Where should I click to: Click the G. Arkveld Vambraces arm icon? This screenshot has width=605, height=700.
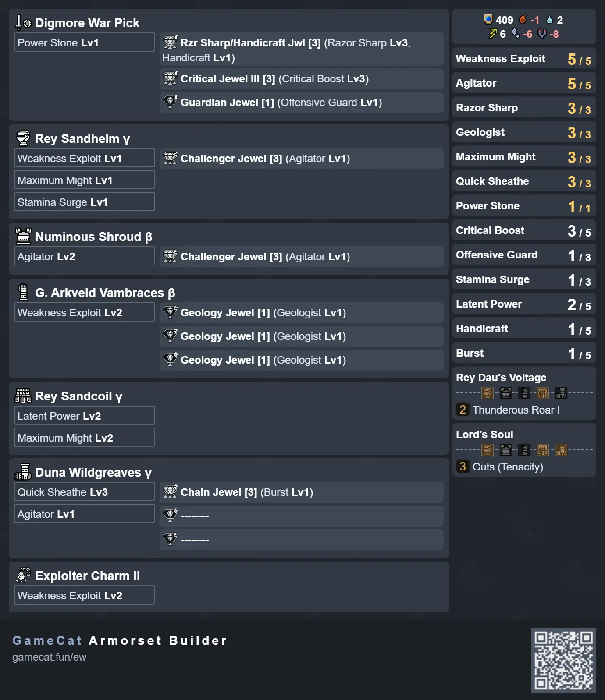(x=23, y=292)
